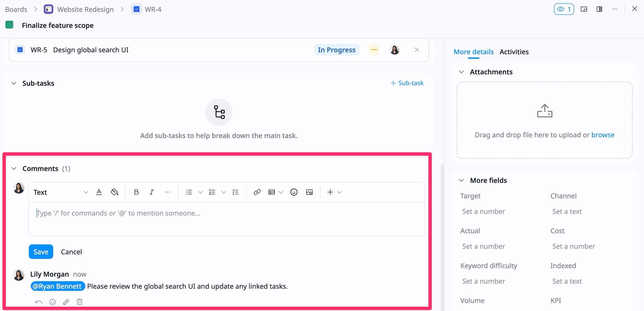Screen dimensions: 644x311
Task: Open the In Progress status badge
Action: [x=337, y=50]
